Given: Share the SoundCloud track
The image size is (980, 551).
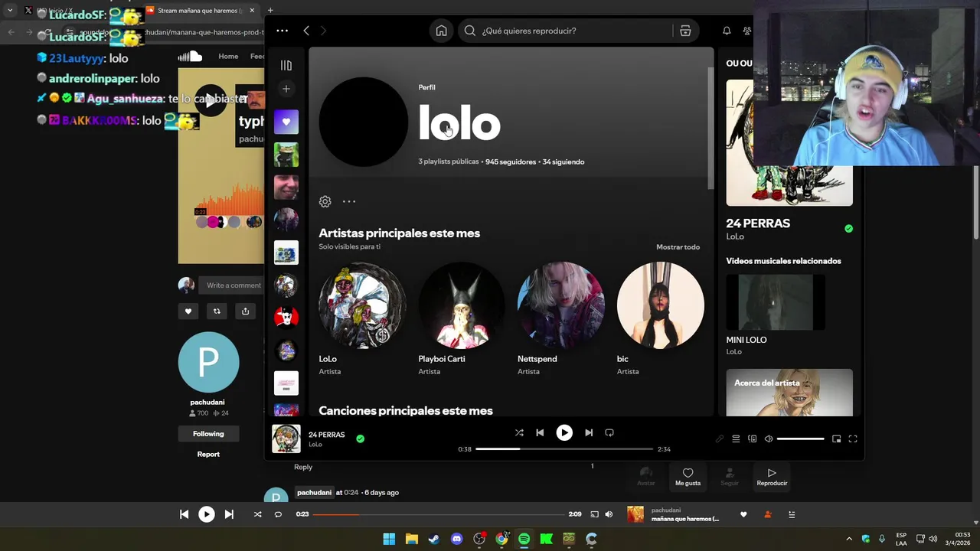Looking at the screenshot, I should point(245,311).
